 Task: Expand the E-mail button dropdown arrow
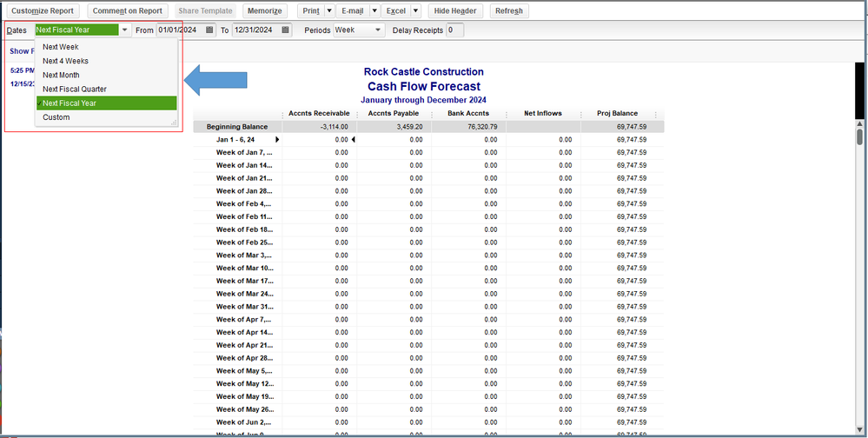pyautogui.click(x=374, y=11)
